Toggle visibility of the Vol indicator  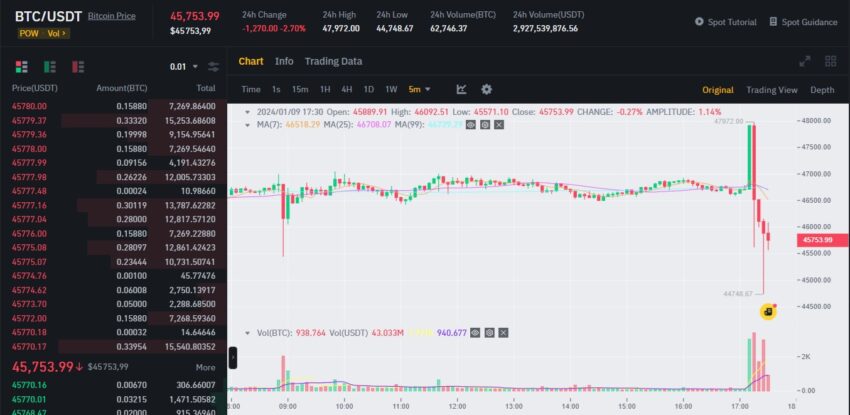[x=475, y=333]
